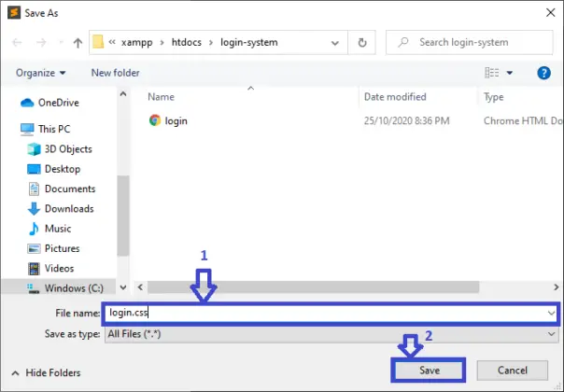Click the Forward navigation arrow
This screenshot has height=392, width=564.
42,43
